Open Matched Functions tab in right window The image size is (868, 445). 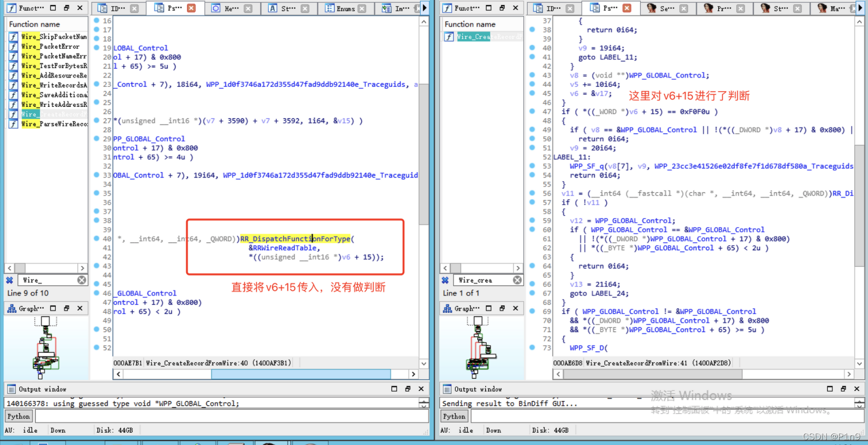coord(831,8)
